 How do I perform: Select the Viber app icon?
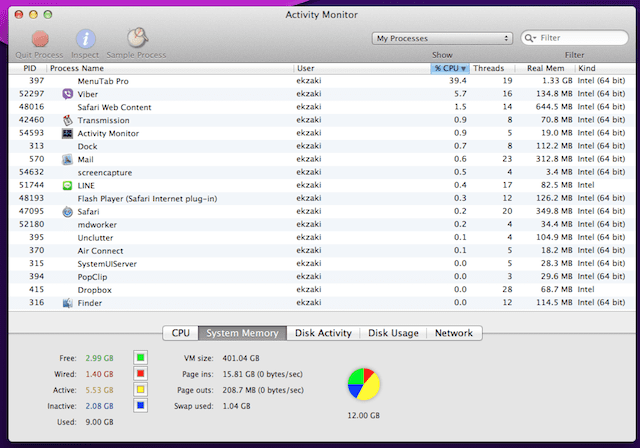click(67, 94)
